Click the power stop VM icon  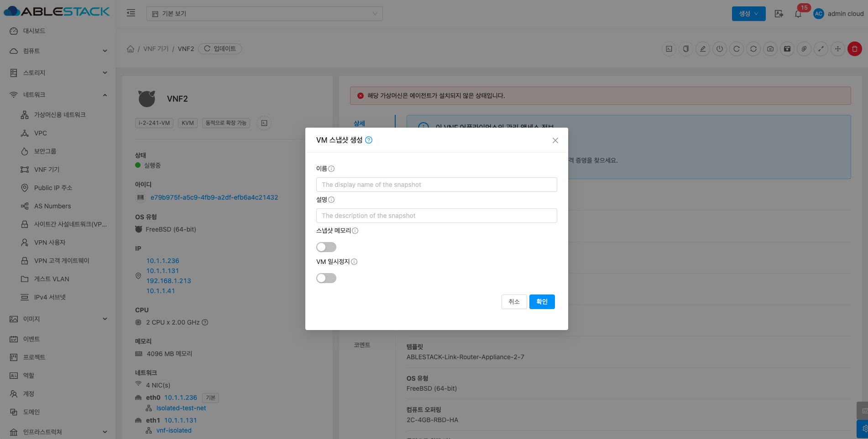(x=720, y=49)
